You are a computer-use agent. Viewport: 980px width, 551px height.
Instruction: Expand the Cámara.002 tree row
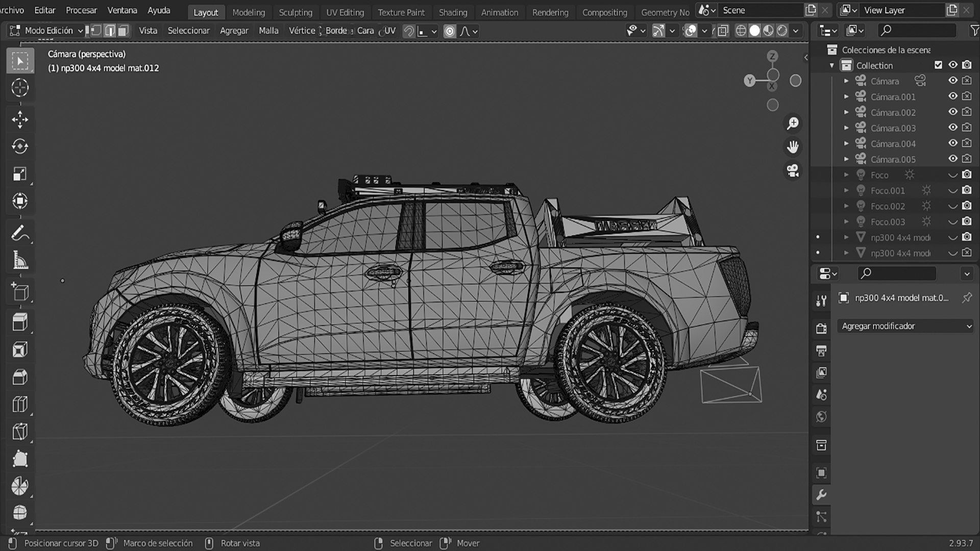point(846,112)
